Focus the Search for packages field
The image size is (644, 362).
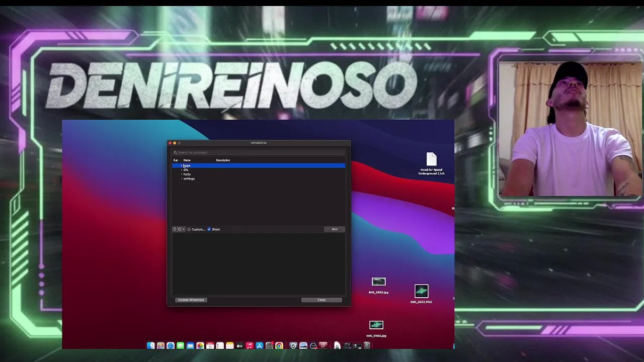click(259, 152)
